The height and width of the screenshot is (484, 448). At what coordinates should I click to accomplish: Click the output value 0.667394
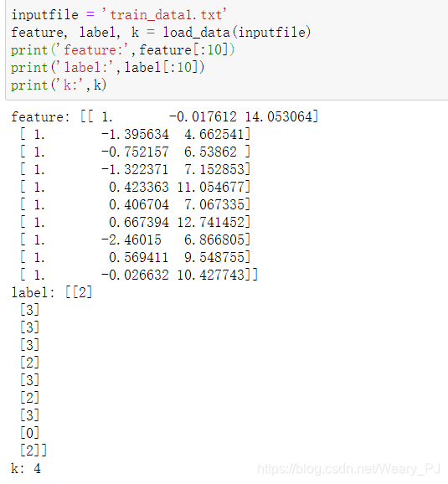(139, 223)
